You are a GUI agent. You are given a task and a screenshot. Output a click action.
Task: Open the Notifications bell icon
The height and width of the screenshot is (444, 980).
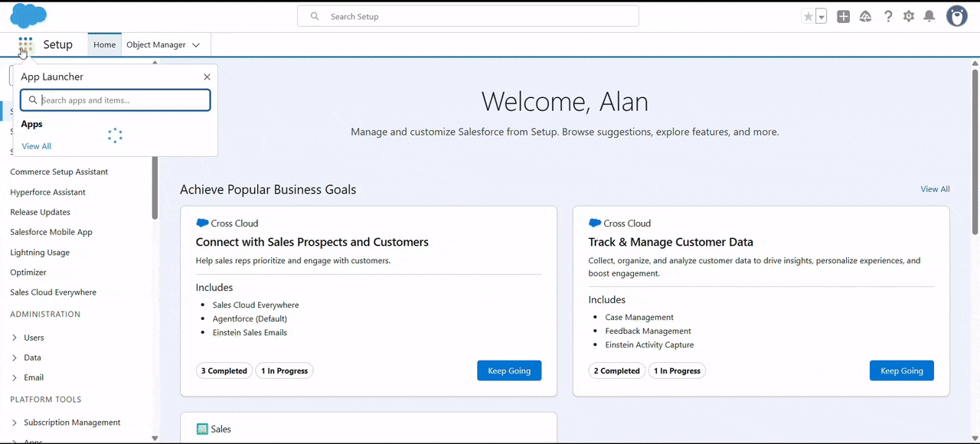[929, 17]
